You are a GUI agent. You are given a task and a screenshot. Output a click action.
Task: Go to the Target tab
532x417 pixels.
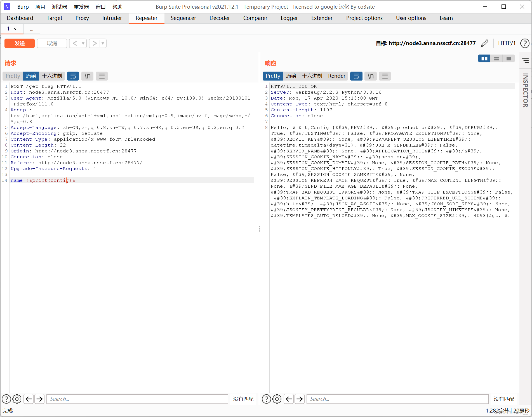[55, 18]
